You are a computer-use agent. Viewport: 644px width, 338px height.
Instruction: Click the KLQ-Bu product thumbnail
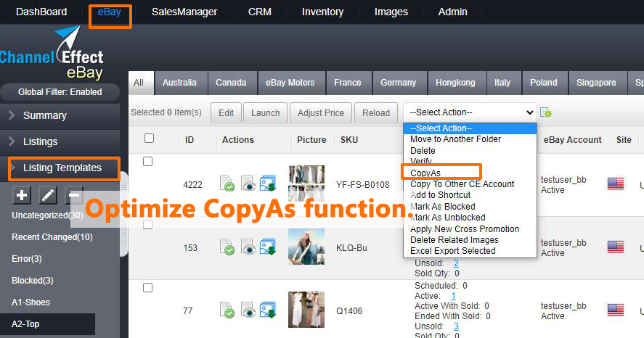click(x=306, y=247)
